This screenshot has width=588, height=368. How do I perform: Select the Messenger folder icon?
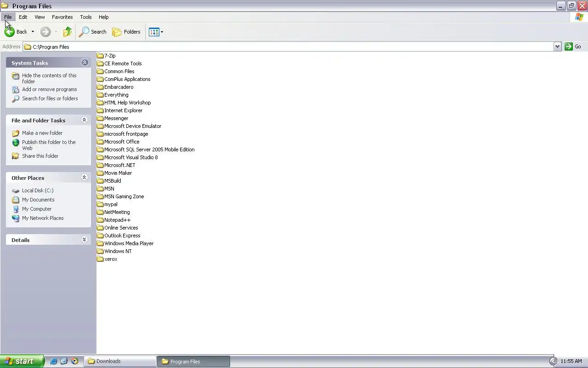(x=100, y=118)
